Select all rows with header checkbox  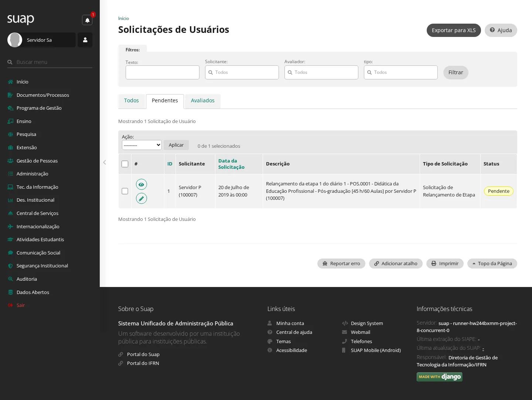[125, 164]
